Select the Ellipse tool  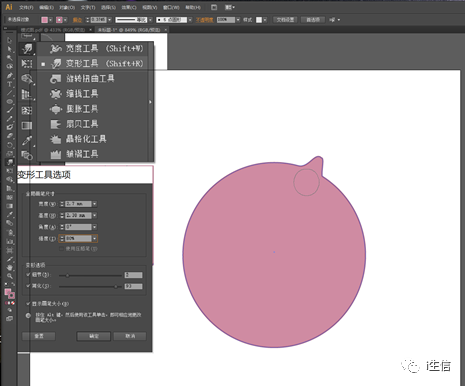[10, 101]
